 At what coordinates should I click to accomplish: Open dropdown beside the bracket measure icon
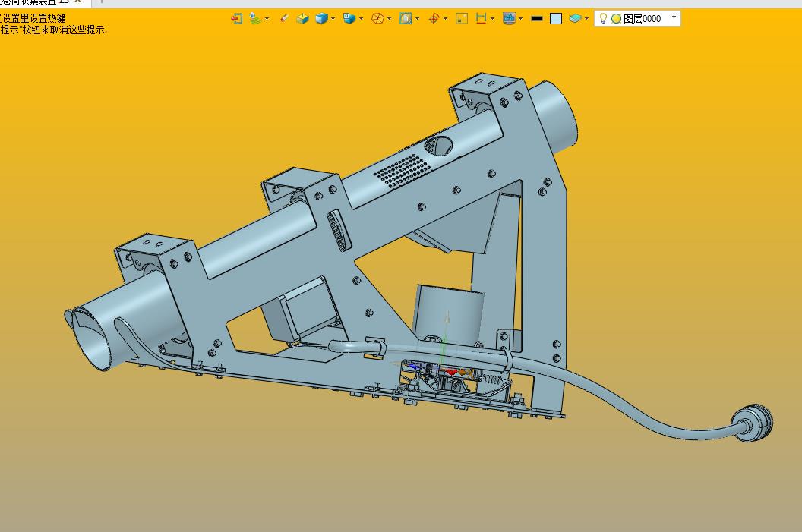pos(493,19)
